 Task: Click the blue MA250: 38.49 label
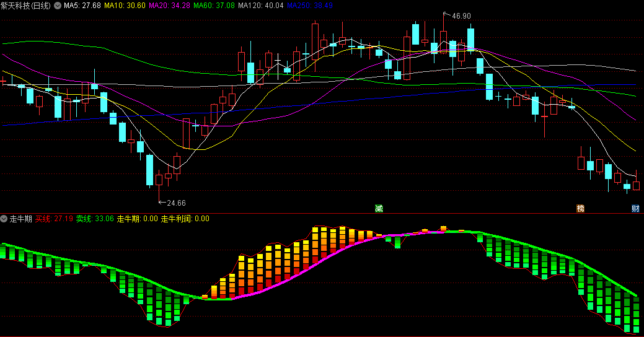(310, 6)
